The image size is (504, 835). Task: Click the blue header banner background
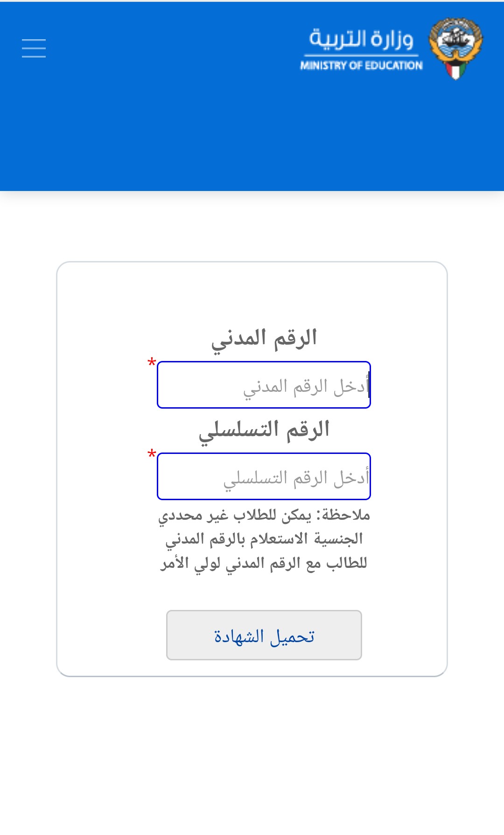[x=187, y=131]
